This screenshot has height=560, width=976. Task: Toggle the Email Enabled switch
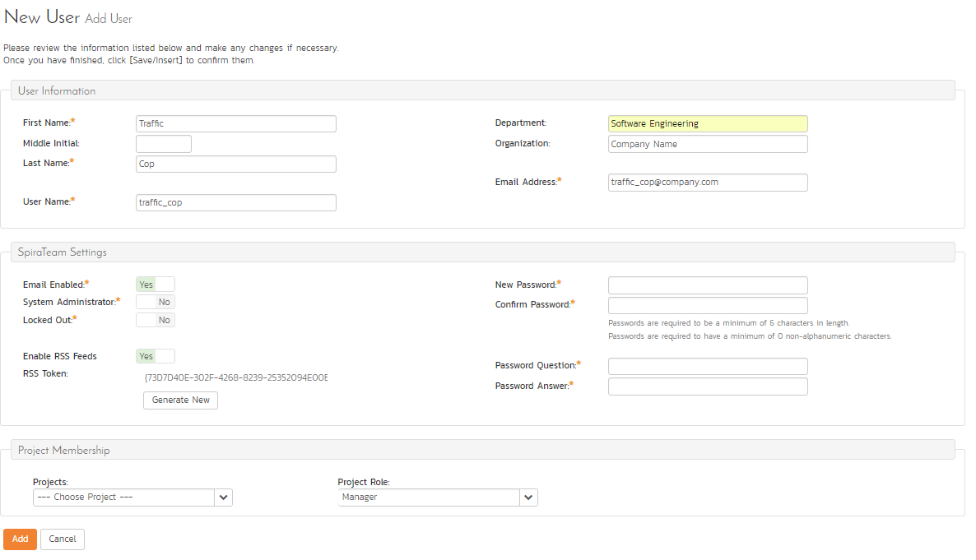[x=156, y=285]
